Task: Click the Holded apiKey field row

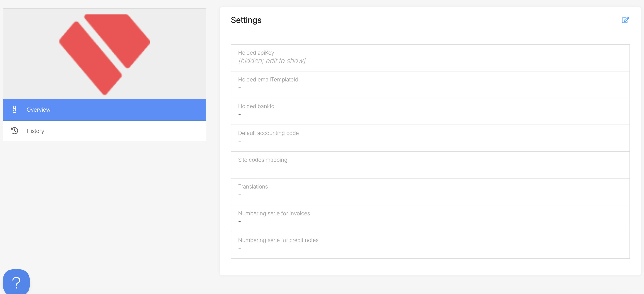Action: (430, 58)
